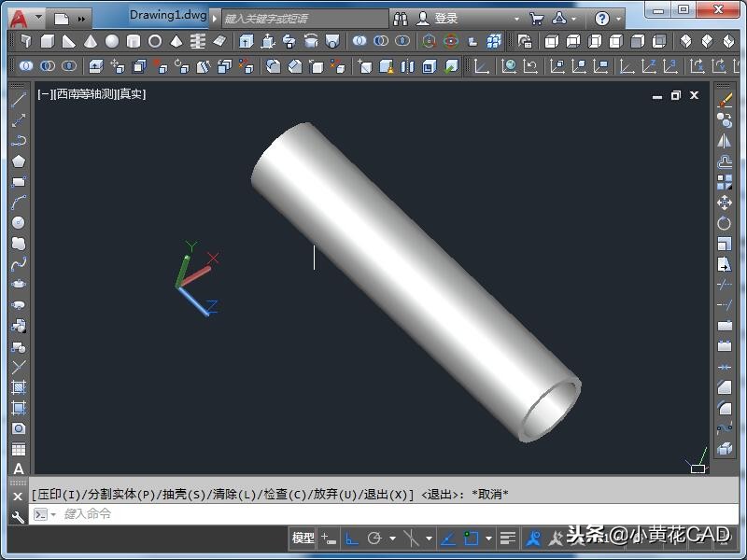
Task: Toggle object snap in status bar
Action: click(x=472, y=539)
